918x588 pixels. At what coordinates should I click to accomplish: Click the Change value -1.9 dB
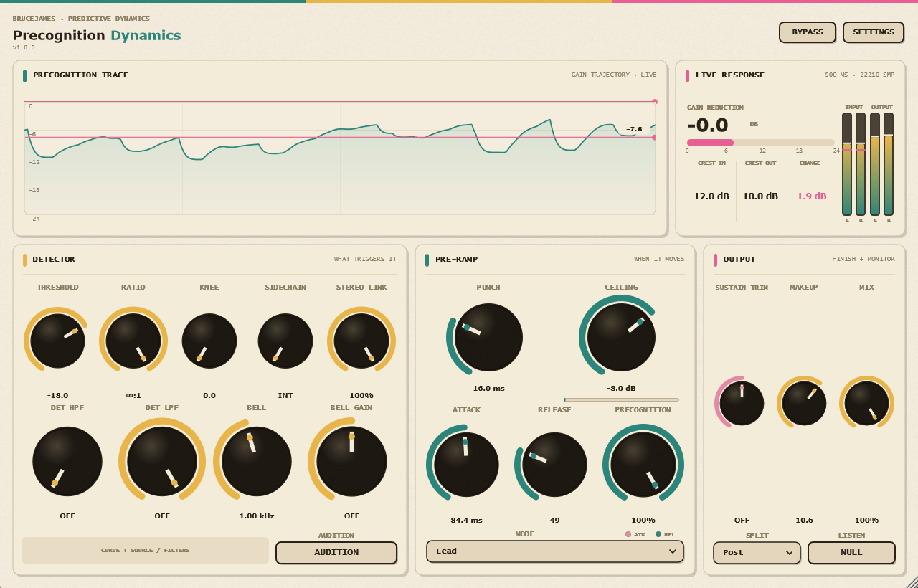[x=810, y=196]
